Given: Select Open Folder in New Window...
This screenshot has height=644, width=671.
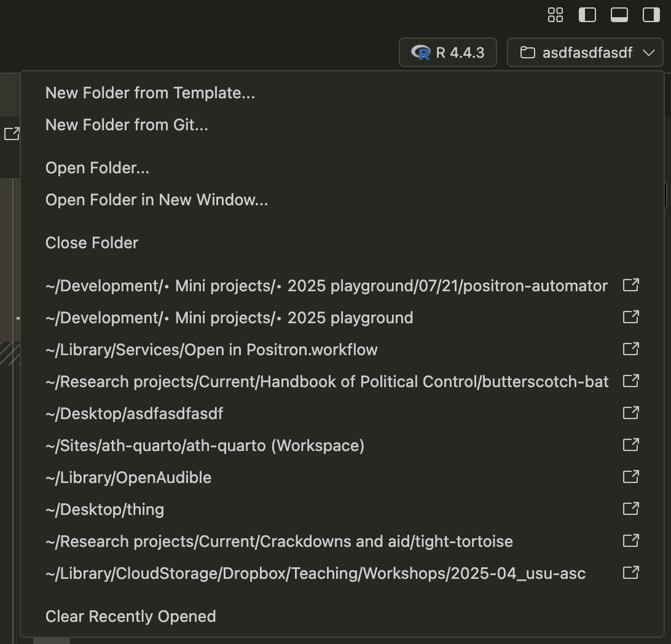Looking at the screenshot, I should [x=157, y=200].
